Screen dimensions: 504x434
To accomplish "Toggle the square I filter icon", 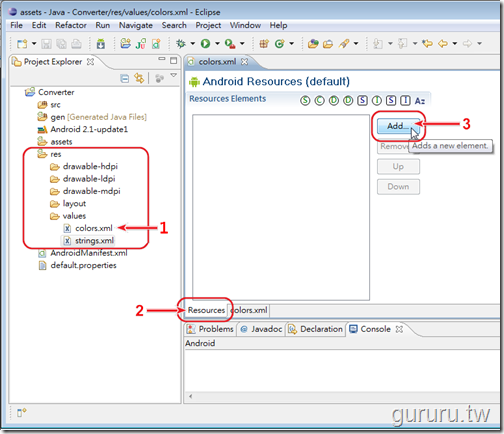I will coord(405,100).
